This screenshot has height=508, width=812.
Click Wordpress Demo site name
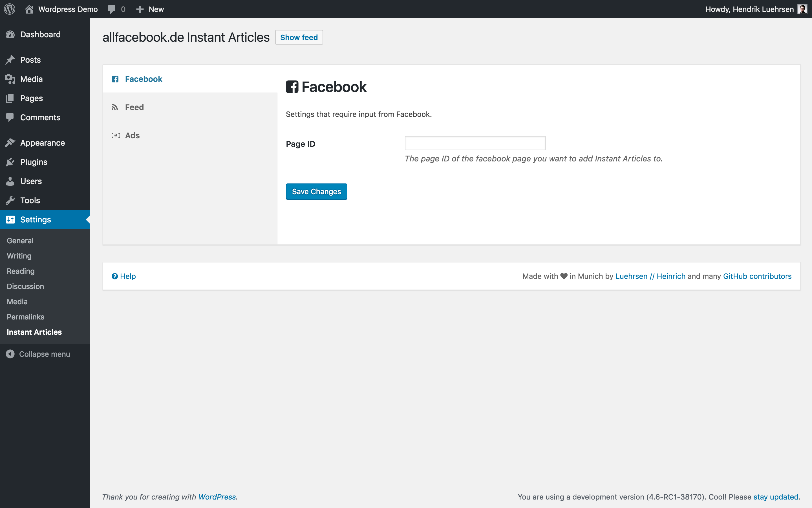click(68, 9)
